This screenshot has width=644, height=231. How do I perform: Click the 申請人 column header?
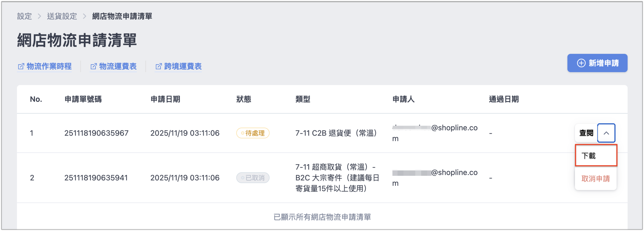pyautogui.click(x=403, y=99)
